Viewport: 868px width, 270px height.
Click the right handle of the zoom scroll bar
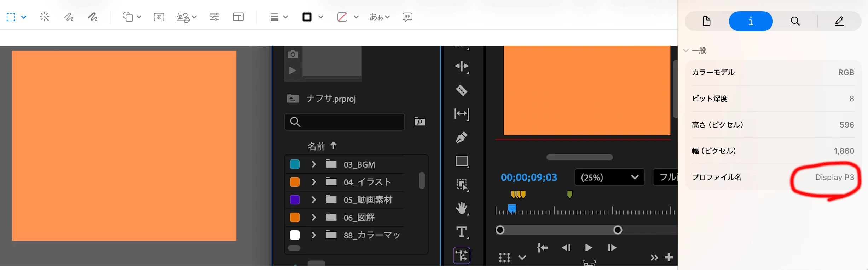pyautogui.click(x=618, y=230)
